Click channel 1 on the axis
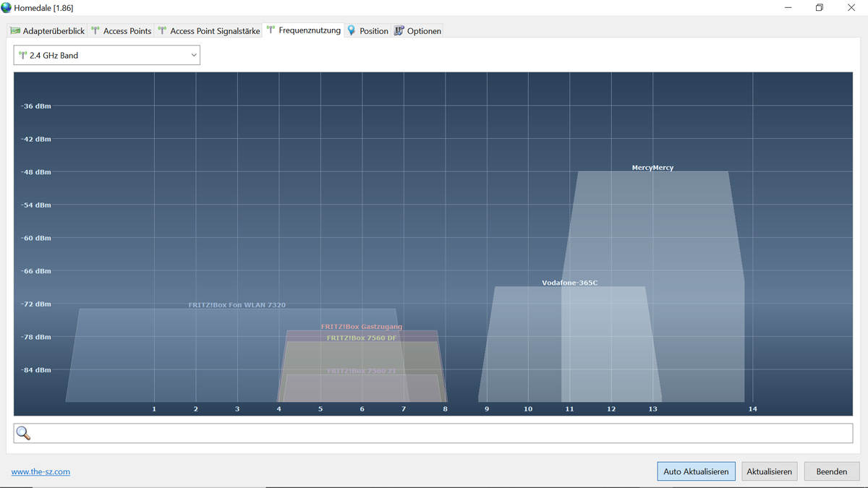Image resolution: width=868 pixels, height=488 pixels. pyautogui.click(x=154, y=409)
